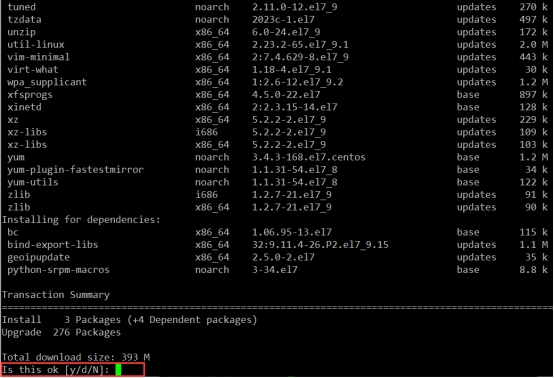Click the 'Transaction Summary' heading

click(x=56, y=295)
